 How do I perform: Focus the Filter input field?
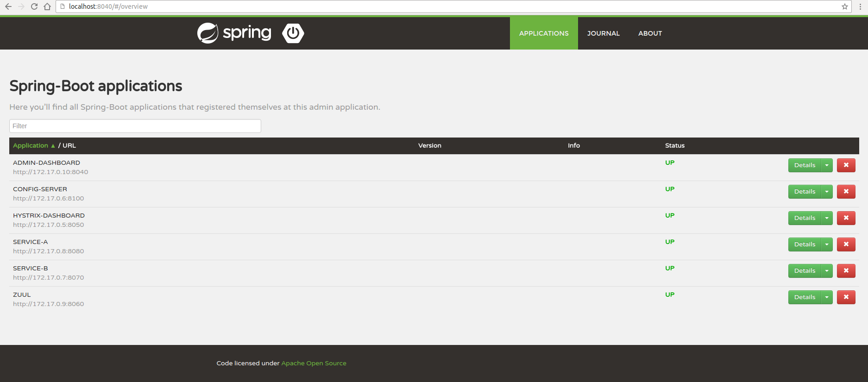click(x=135, y=126)
